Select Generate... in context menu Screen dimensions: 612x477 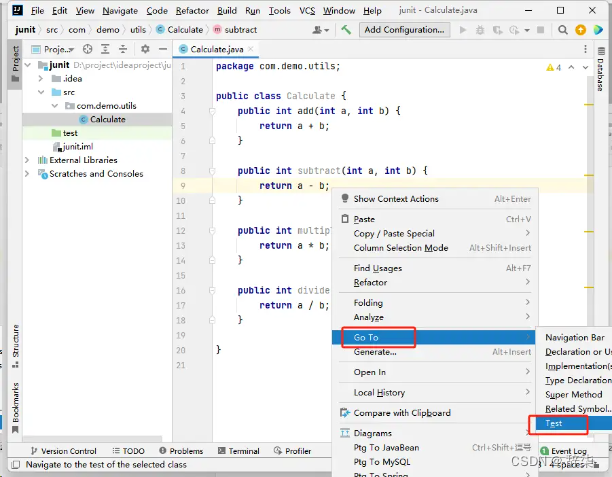tap(435, 352)
